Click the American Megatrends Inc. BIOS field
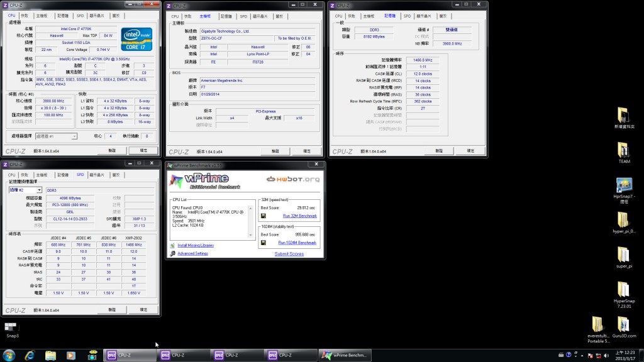The height and width of the screenshot is (362, 644). [257, 80]
